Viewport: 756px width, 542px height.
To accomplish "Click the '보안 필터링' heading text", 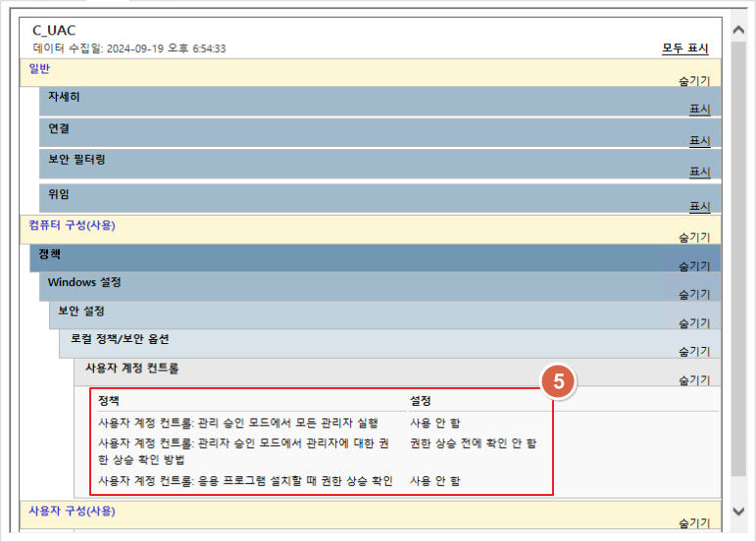I will (76, 159).
